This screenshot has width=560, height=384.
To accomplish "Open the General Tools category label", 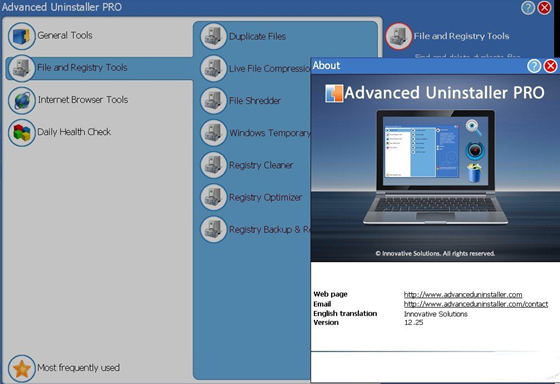I will click(65, 35).
